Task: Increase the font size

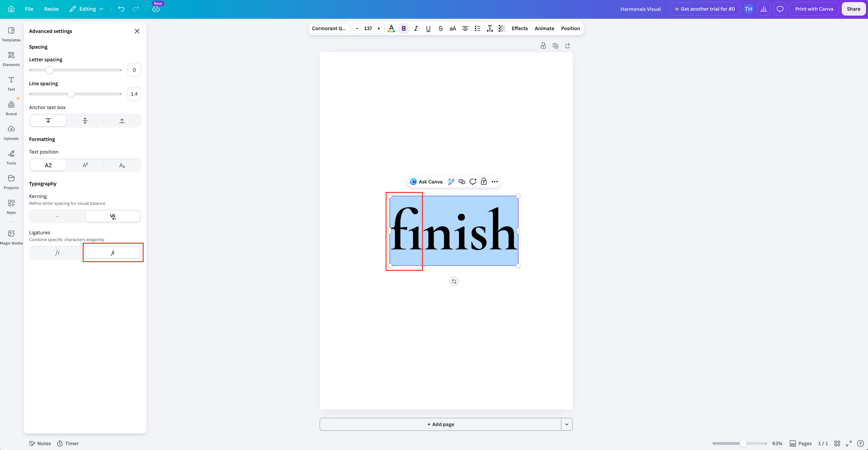Action: (x=379, y=28)
